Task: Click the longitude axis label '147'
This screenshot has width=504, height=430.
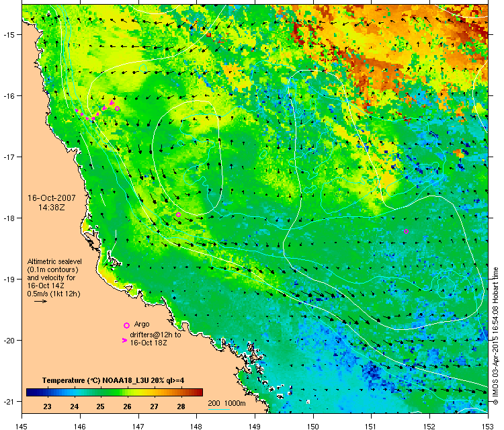Action: pyautogui.click(x=138, y=427)
